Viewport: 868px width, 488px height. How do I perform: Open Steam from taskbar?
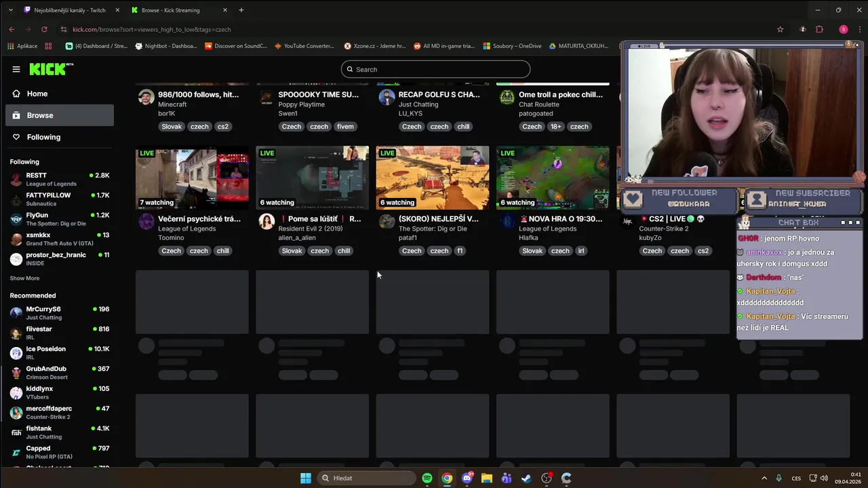[526, 478]
